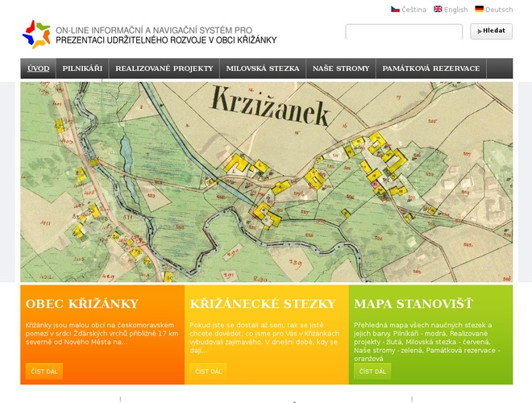This screenshot has height=403, width=532.
Task: Switch language to English
Action: (455, 10)
